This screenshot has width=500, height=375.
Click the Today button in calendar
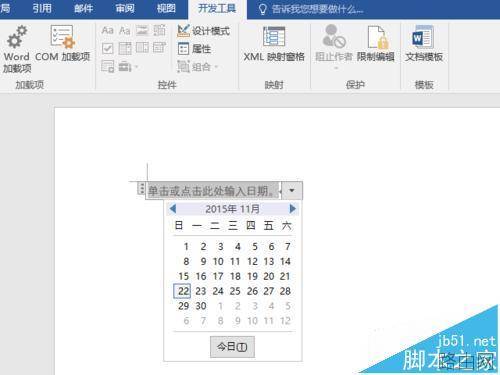coord(232,347)
